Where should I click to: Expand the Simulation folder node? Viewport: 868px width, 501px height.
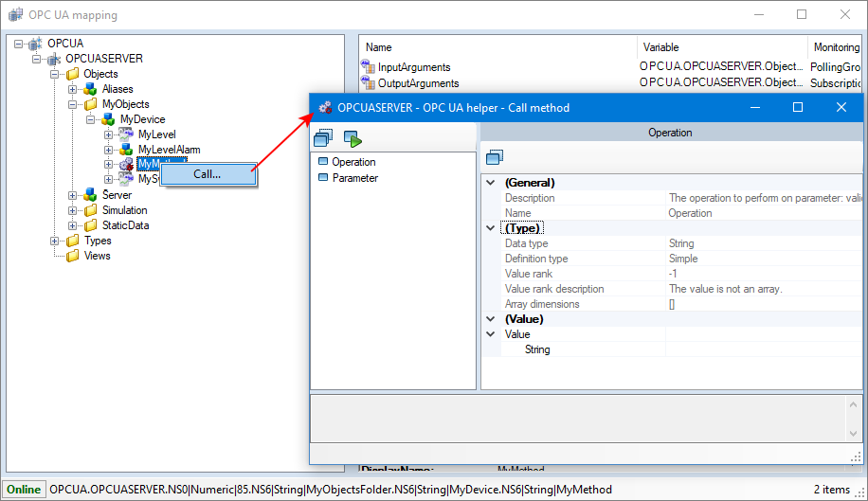tap(73, 210)
